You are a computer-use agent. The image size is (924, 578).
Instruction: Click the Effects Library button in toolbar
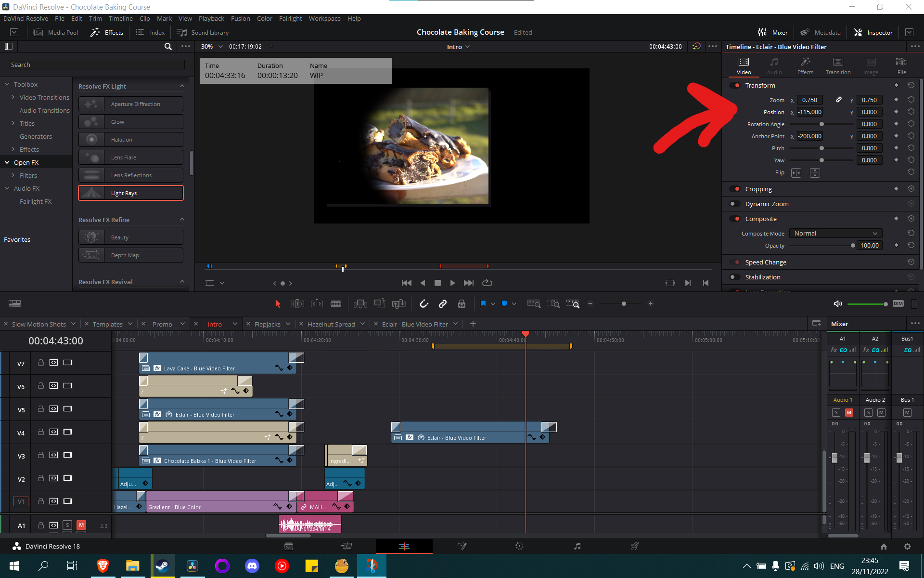click(107, 32)
